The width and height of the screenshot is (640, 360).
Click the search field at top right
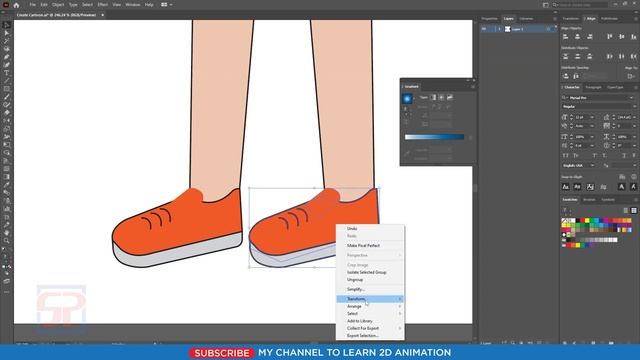click(580, 5)
